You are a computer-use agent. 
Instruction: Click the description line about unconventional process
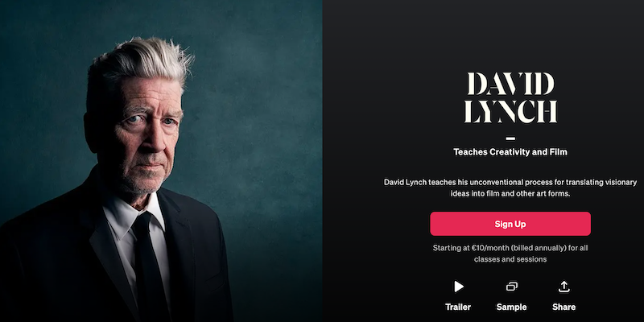pyautogui.click(x=510, y=182)
